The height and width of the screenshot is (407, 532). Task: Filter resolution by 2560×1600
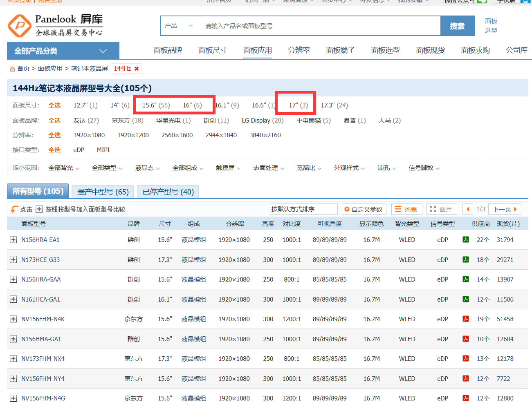177,135
